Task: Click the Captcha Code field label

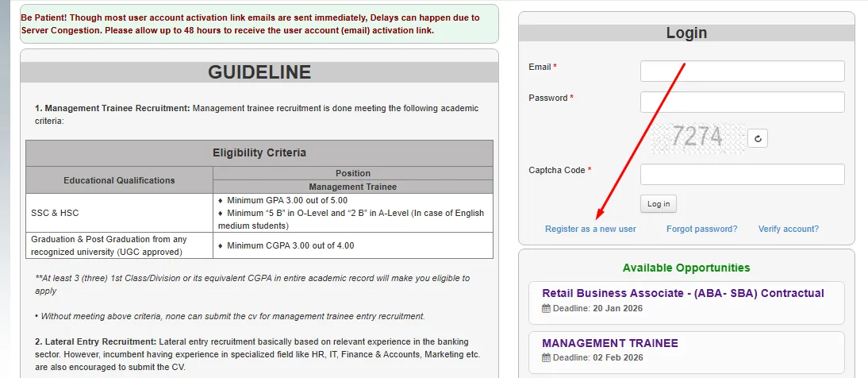Action: 559,170
